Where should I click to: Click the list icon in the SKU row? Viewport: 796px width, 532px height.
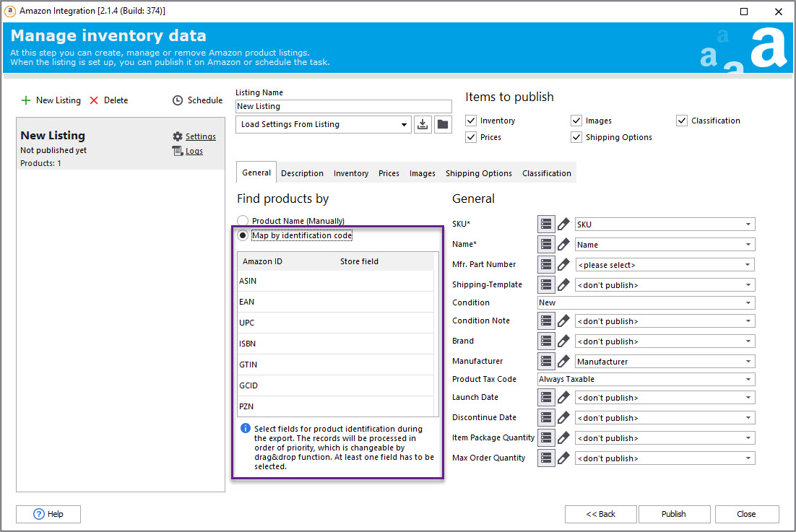coord(546,224)
